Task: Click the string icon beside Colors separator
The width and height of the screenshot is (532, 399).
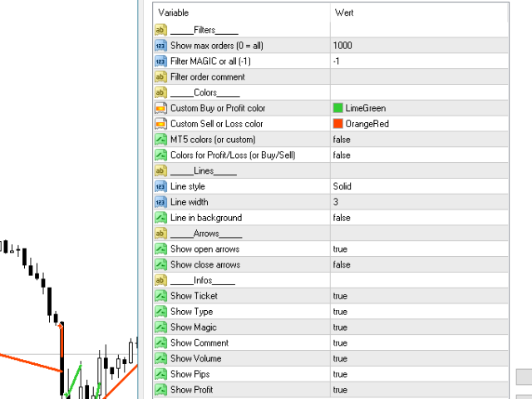Action: 160,92
